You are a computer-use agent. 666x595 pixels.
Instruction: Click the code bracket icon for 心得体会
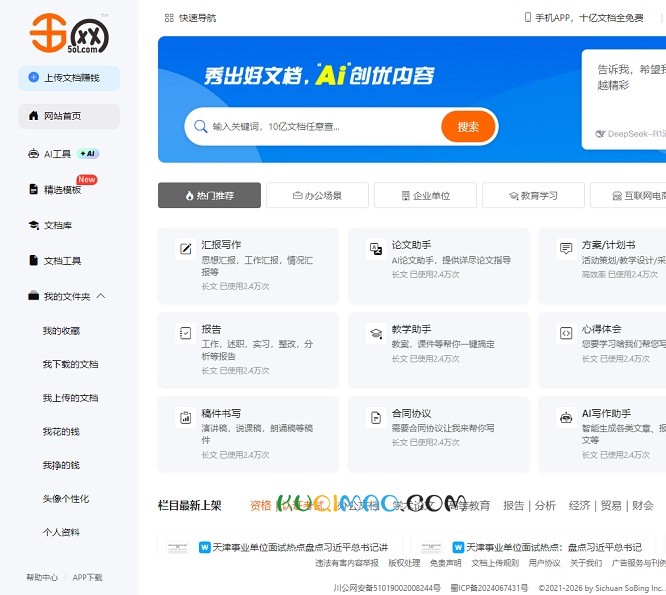(566, 333)
